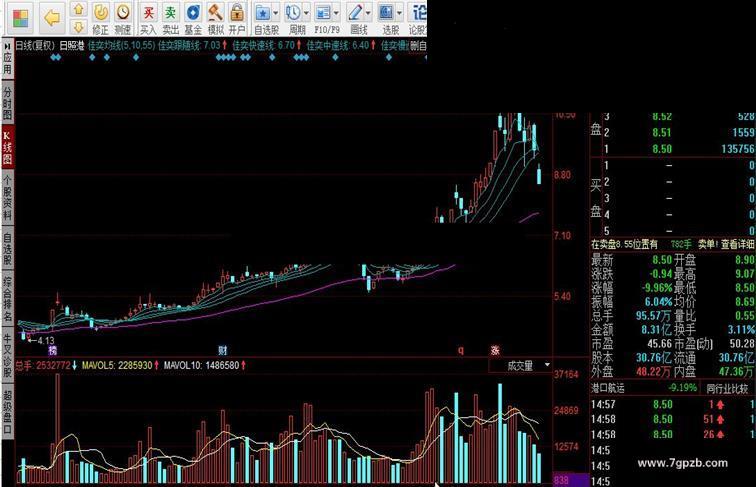Screen dimensions: 756x487
Task: Click the 佳奕均线(5,10,55) indicator label
Action: click(x=122, y=46)
